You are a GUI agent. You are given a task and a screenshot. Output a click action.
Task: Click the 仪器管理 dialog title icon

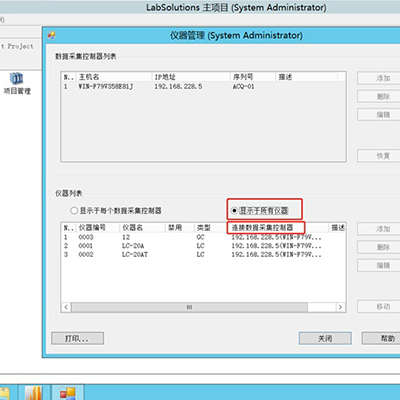click(51, 35)
